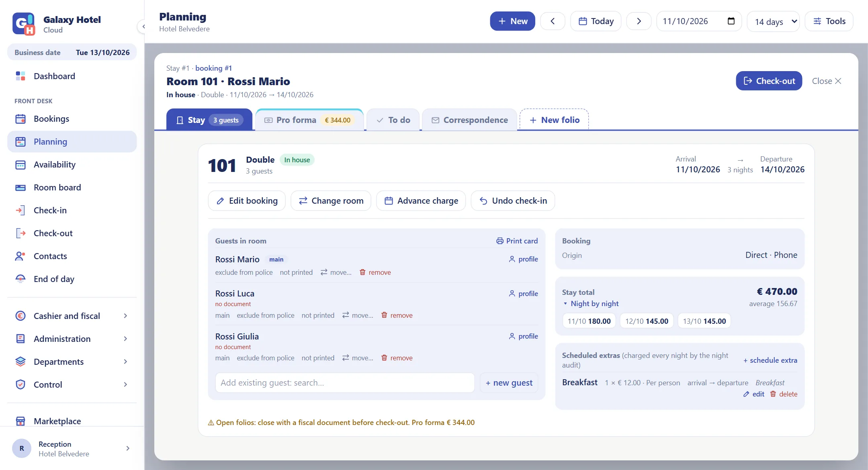The width and height of the screenshot is (868, 470).
Task: Click the Availability calendar icon
Action: tap(20, 165)
